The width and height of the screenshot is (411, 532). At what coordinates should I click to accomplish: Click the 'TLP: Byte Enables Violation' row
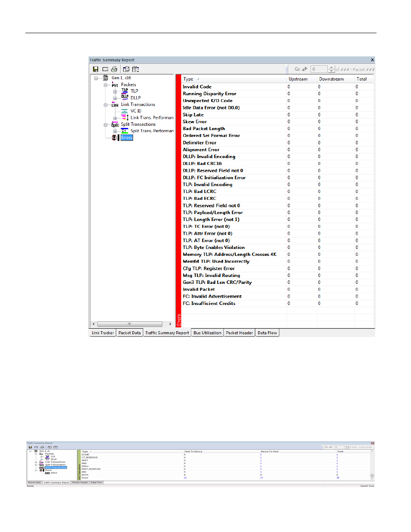point(278,248)
